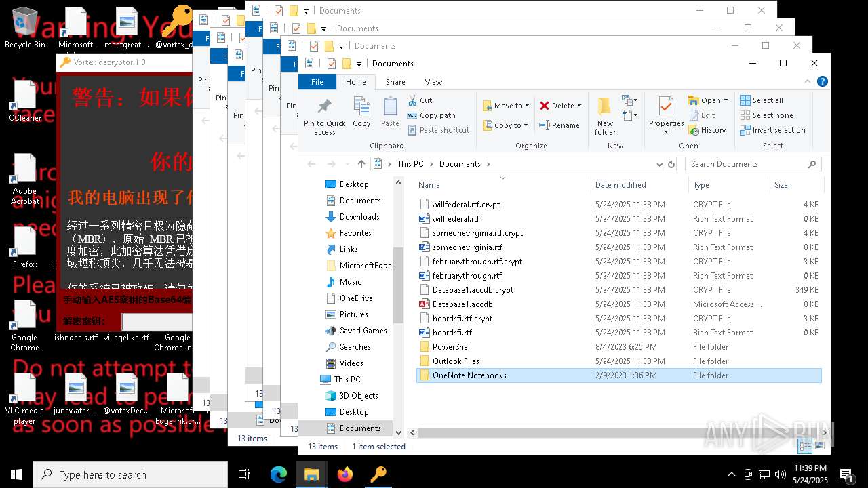Select willfederal.rtf.crypt file

[x=466, y=205]
